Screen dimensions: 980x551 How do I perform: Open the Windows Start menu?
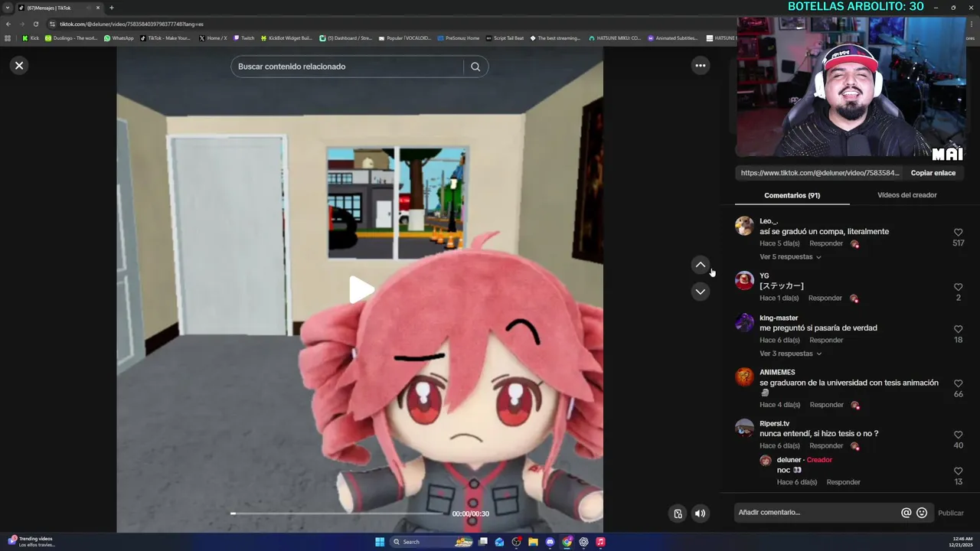point(380,542)
